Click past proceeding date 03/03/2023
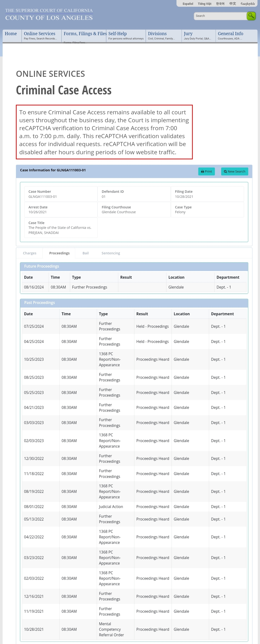 tap(34, 423)
